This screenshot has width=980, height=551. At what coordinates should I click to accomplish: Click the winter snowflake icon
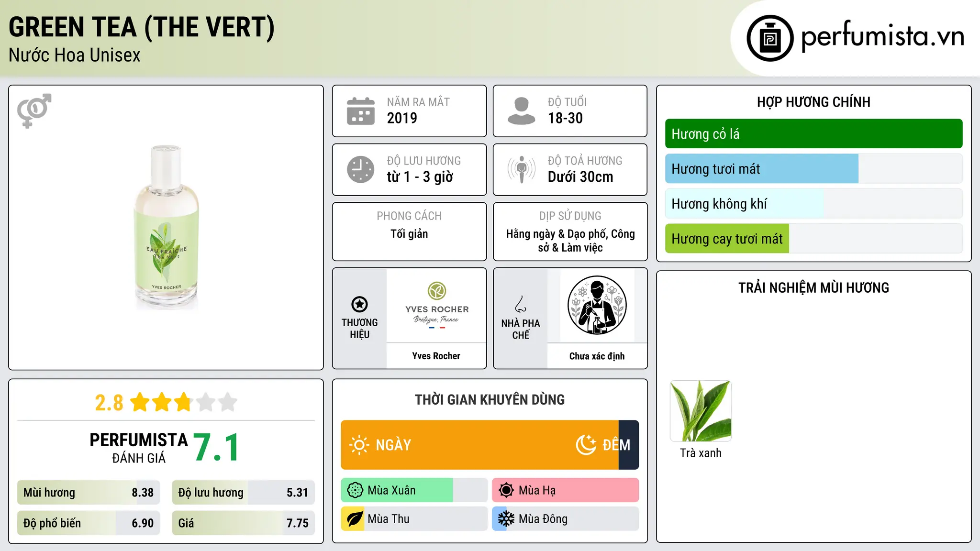[506, 519]
